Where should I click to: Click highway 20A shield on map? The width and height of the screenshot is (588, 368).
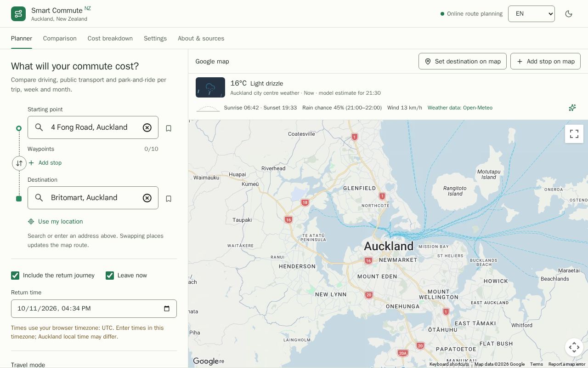(x=403, y=353)
